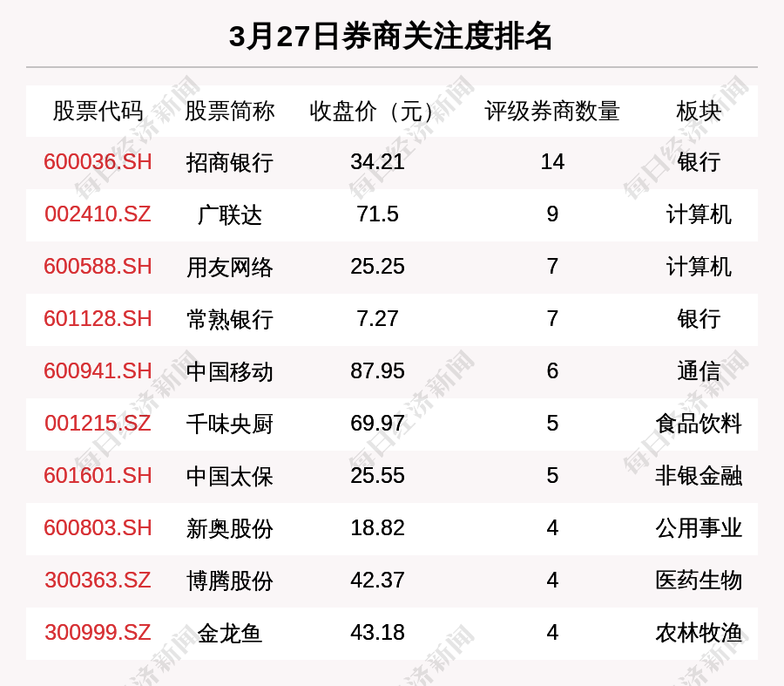Click the stock name 招商银行
The image size is (784, 686).
pos(229,163)
